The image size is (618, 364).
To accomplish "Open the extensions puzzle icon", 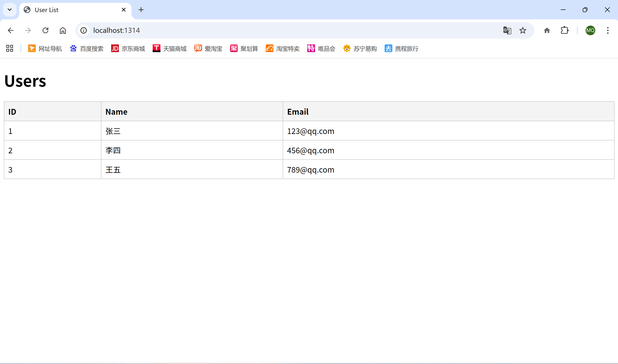I will pyautogui.click(x=565, y=30).
